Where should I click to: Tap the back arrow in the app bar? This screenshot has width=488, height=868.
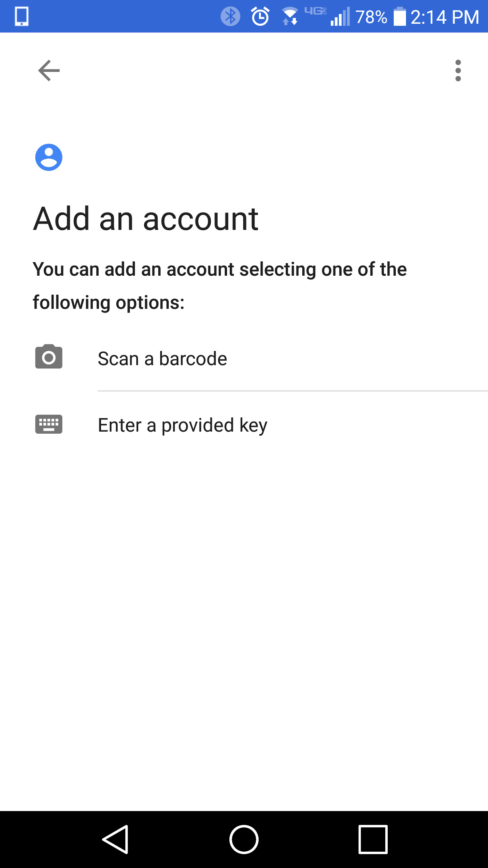coord(49,70)
